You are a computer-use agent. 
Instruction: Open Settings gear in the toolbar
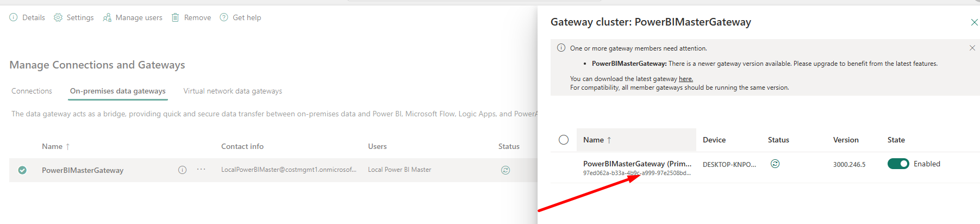pyautogui.click(x=58, y=17)
